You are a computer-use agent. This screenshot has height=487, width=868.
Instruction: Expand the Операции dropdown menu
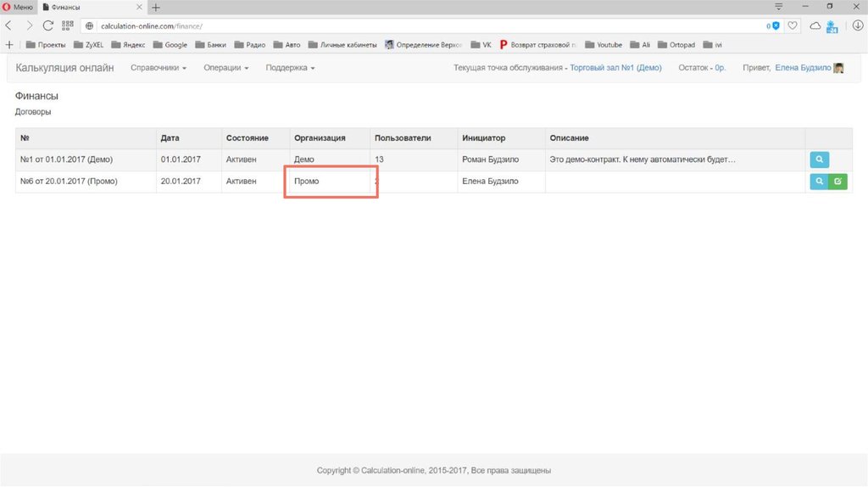tap(225, 68)
